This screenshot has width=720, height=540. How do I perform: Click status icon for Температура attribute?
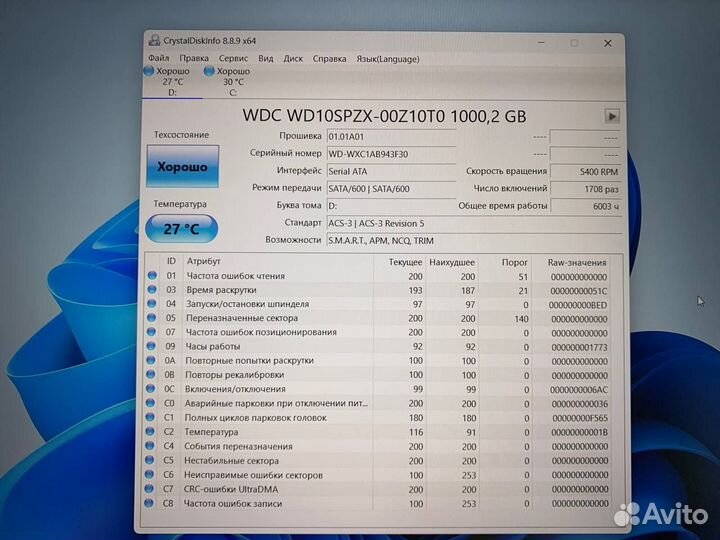(150, 431)
